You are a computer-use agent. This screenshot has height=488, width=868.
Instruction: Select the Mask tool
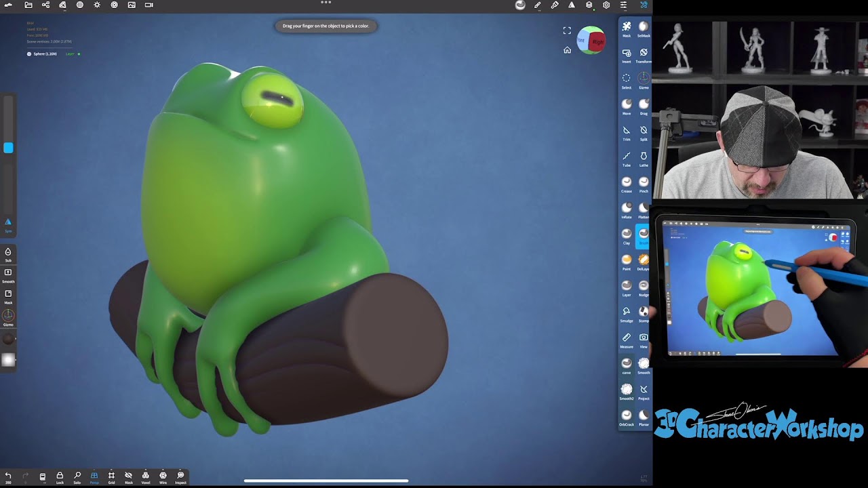627,29
